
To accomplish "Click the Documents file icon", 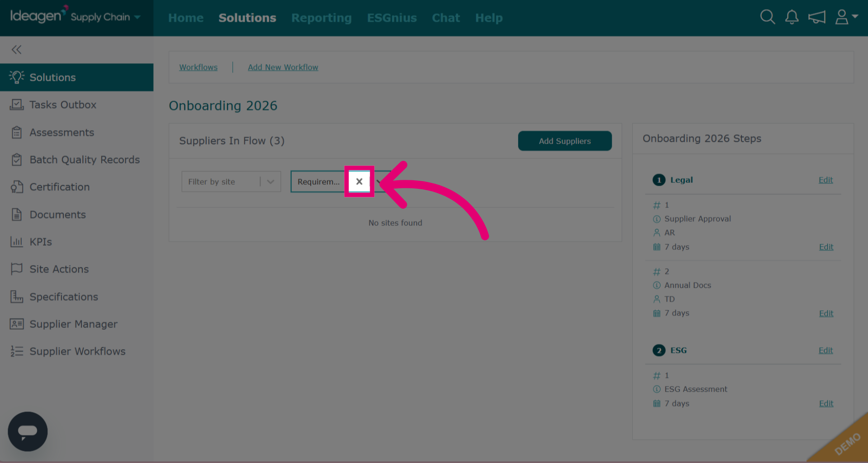I will tap(17, 215).
